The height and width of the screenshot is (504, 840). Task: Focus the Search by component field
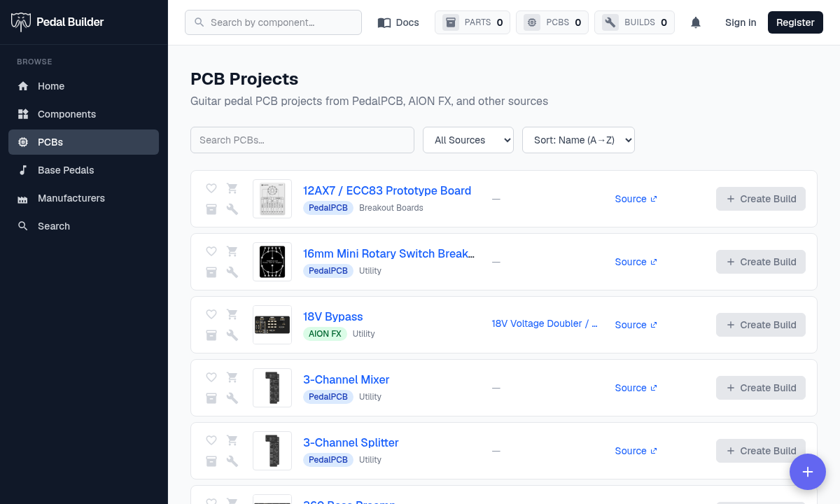coord(273,22)
